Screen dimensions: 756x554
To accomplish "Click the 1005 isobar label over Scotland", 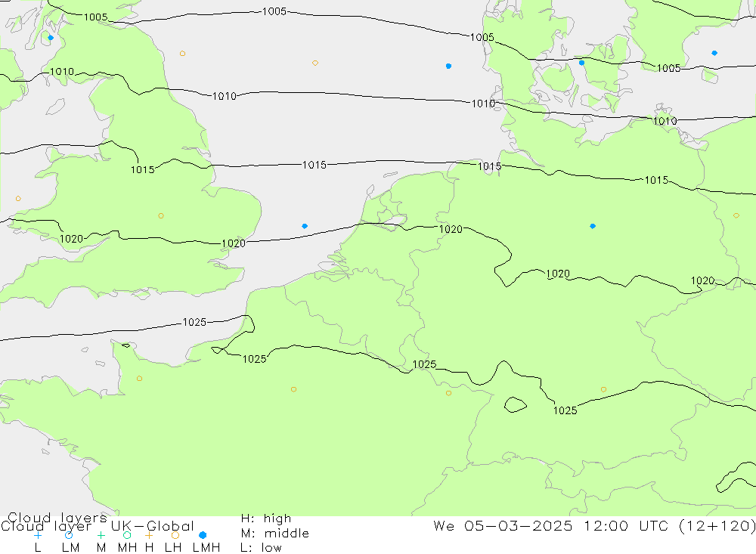I will [95, 17].
